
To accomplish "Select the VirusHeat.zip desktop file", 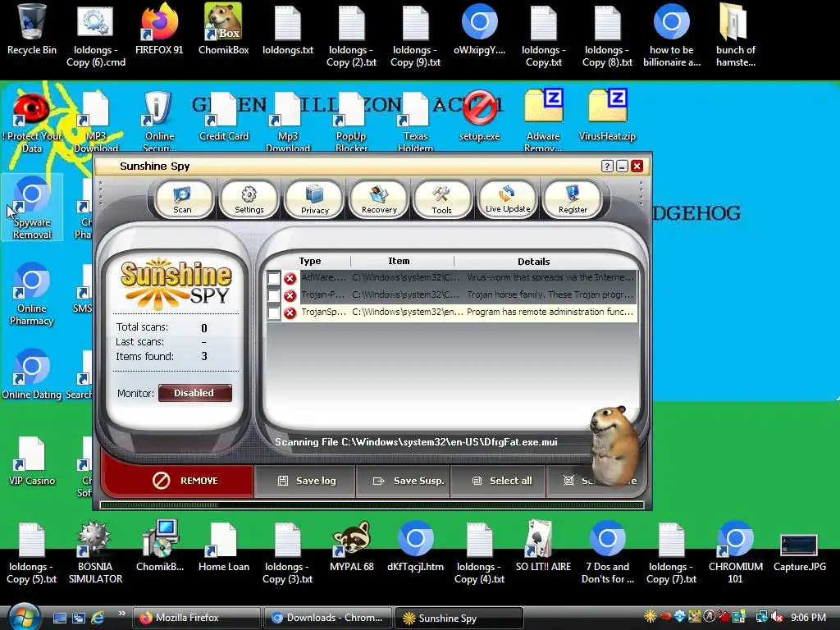I will tap(608, 115).
